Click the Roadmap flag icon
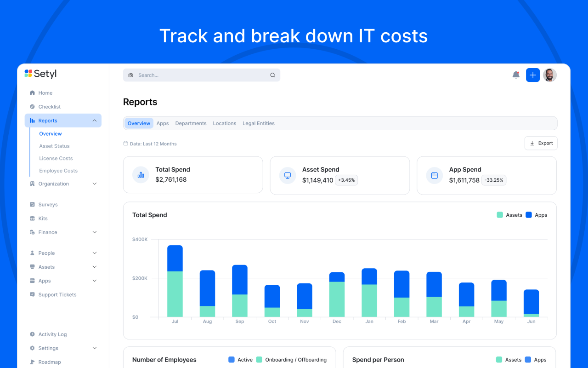Image resolution: width=588 pixels, height=368 pixels. point(32,362)
